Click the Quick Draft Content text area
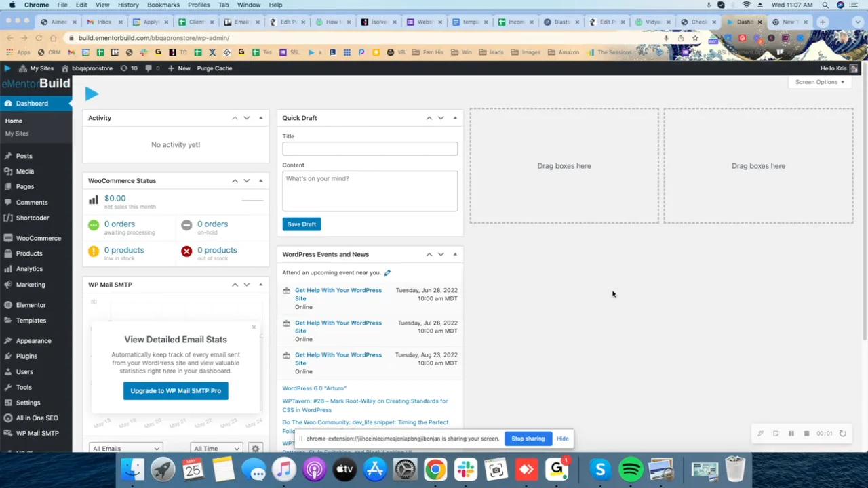Image resolution: width=868 pixels, height=488 pixels. [370, 191]
